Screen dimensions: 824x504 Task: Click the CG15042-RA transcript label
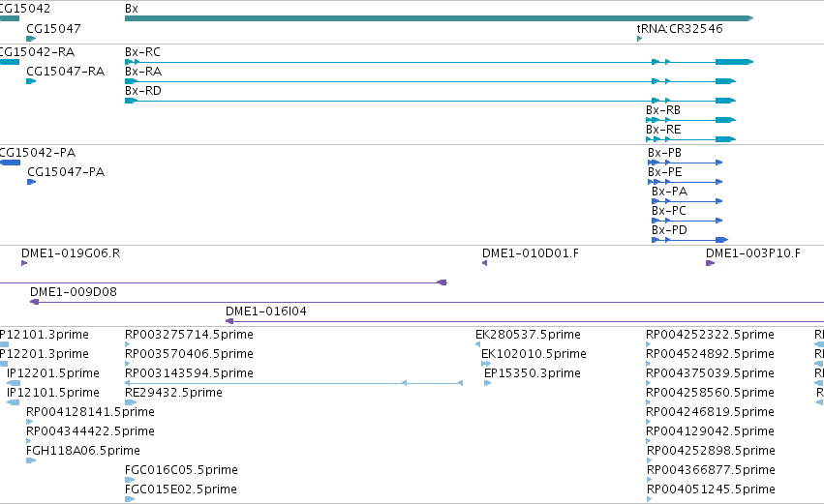38,52
